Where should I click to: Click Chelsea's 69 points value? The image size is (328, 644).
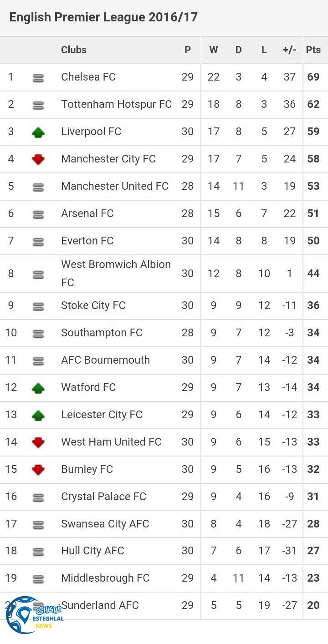[x=313, y=77]
